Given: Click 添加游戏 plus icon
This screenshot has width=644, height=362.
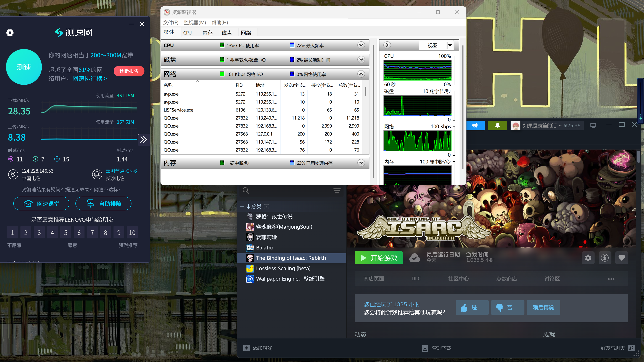Looking at the screenshot, I should (247, 348).
